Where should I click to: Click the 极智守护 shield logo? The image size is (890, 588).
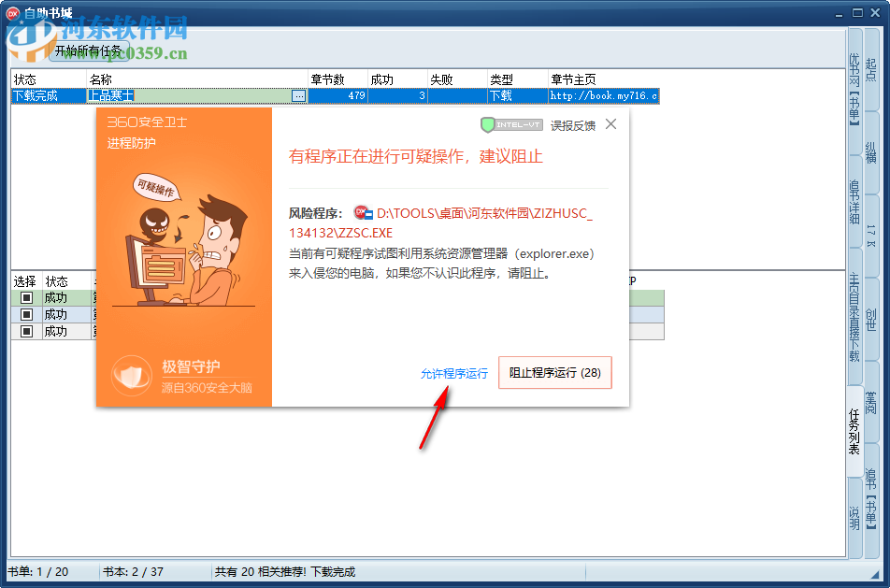coord(131,375)
